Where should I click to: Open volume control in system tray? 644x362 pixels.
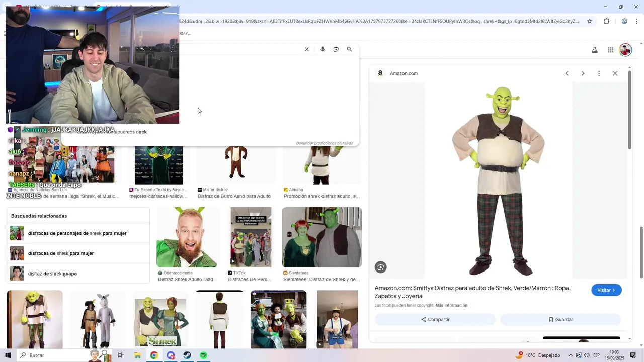point(587,355)
